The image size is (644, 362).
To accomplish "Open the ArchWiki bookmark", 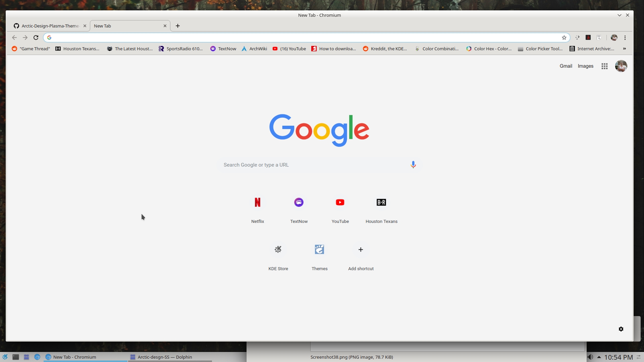I will pos(254,49).
